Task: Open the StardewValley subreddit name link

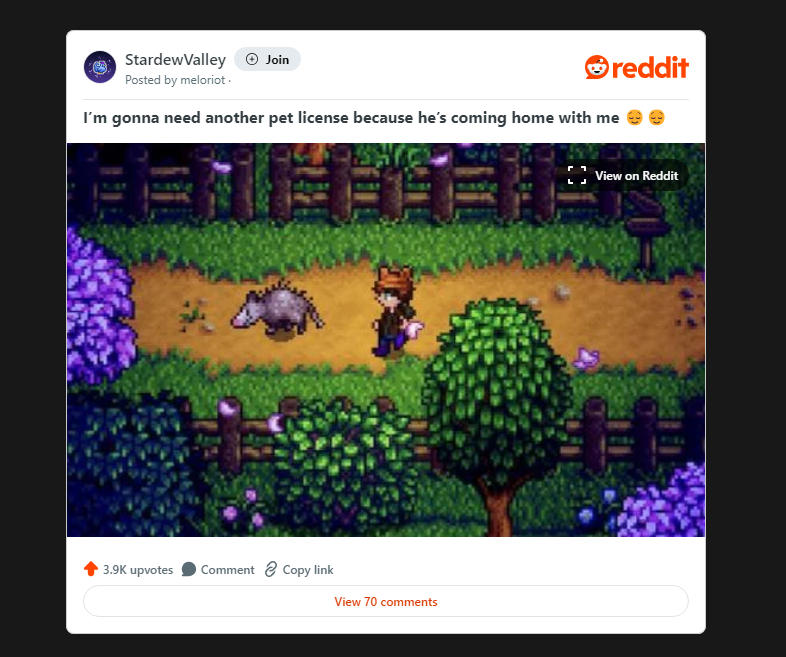Action: pyautogui.click(x=175, y=60)
